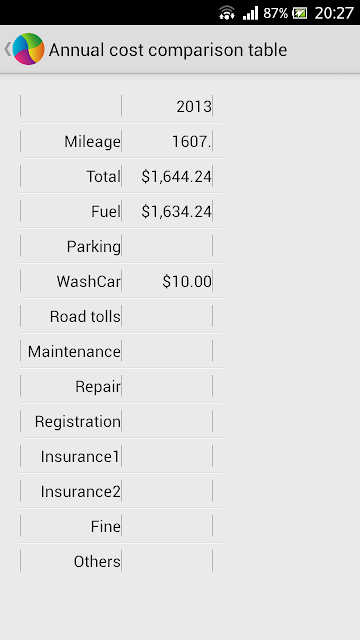Tap the signal strength bars icon
The width and height of the screenshot is (360, 640).
point(250,13)
